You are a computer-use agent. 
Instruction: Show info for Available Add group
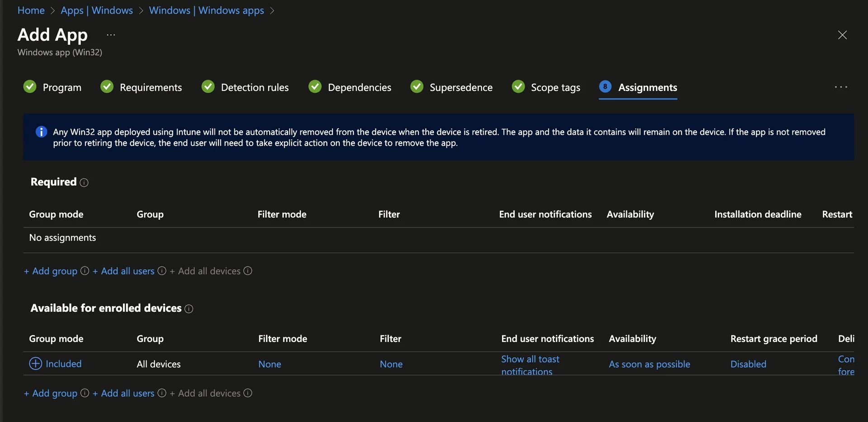pos(85,393)
